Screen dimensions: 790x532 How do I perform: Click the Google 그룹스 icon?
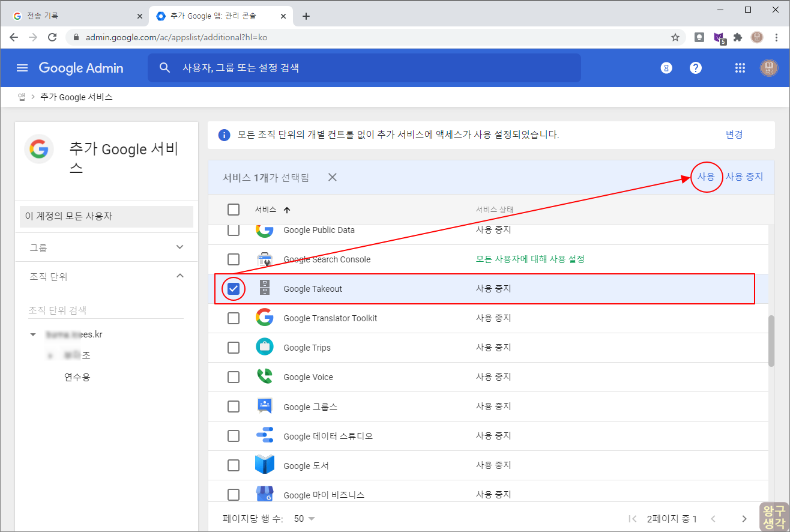click(x=265, y=407)
